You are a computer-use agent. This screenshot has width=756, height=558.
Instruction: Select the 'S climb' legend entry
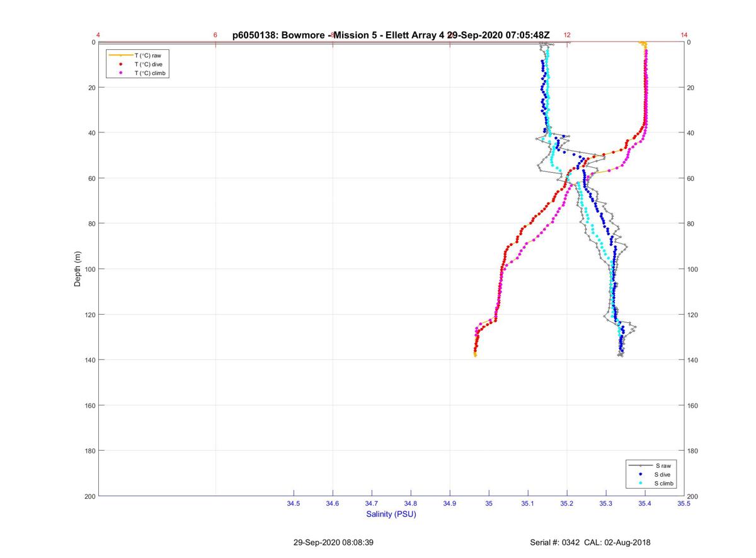[665, 483]
